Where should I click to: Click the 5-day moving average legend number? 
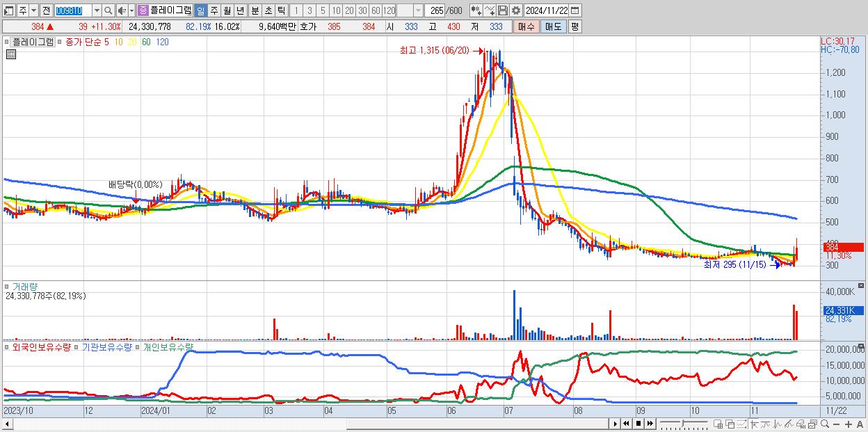tap(106, 42)
